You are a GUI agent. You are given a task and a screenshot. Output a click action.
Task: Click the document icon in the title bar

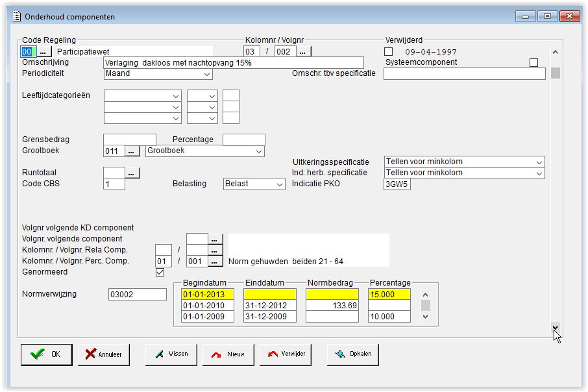pyautogui.click(x=16, y=16)
